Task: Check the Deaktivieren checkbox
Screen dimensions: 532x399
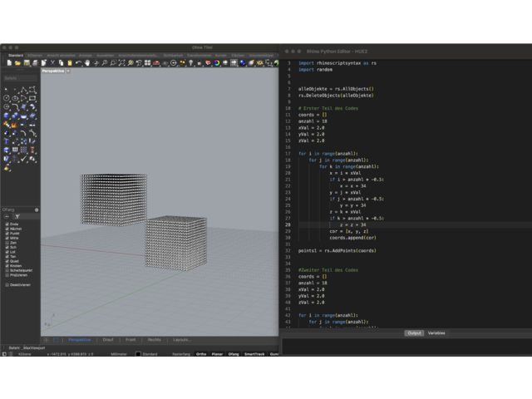Action: pos(7,285)
